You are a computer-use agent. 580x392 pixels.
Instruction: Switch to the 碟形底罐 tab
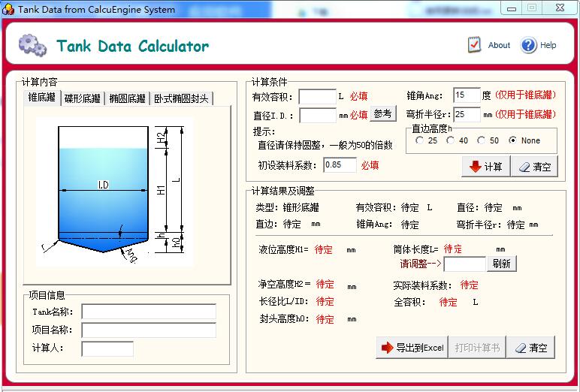83,98
